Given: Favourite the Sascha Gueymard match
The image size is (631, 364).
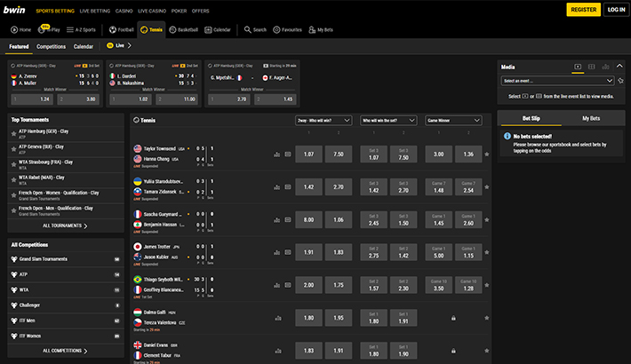Looking at the screenshot, I should pyautogui.click(x=486, y=219).
